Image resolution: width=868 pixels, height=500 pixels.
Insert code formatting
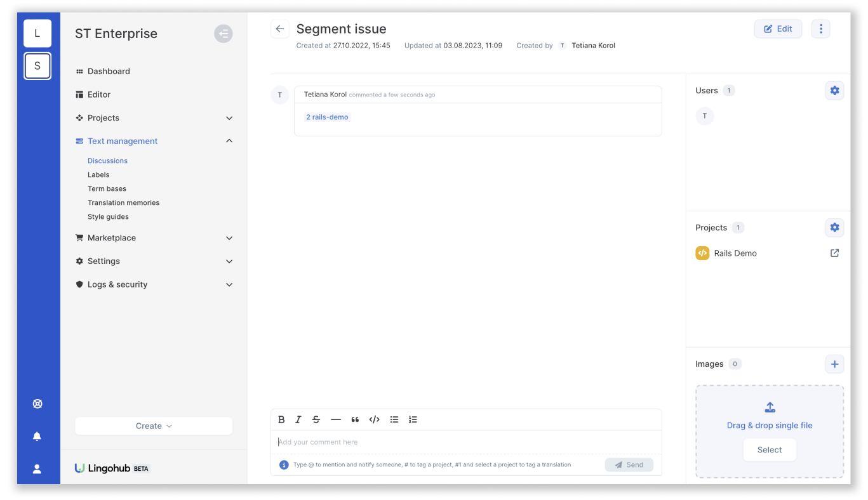point(375,419)
